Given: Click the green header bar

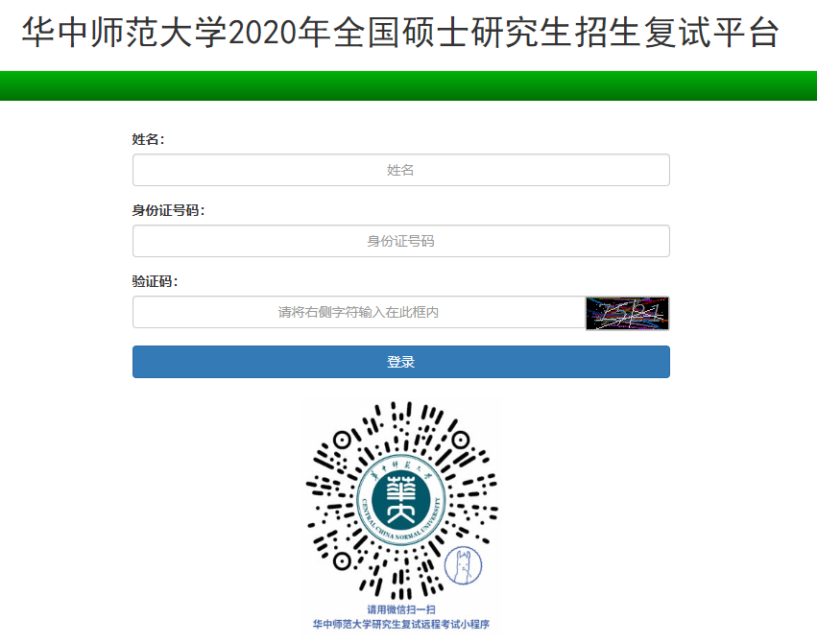Looking at the screenshot, I should coord(409,85).
